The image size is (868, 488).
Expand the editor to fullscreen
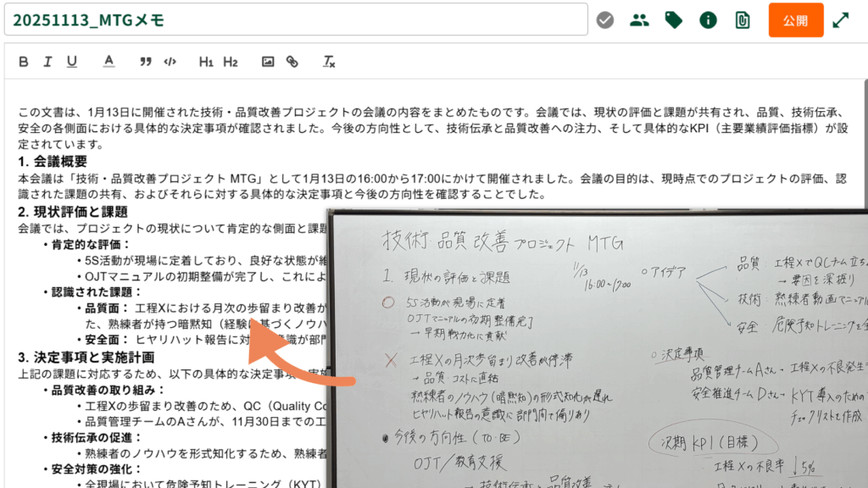tap(841, 20)
